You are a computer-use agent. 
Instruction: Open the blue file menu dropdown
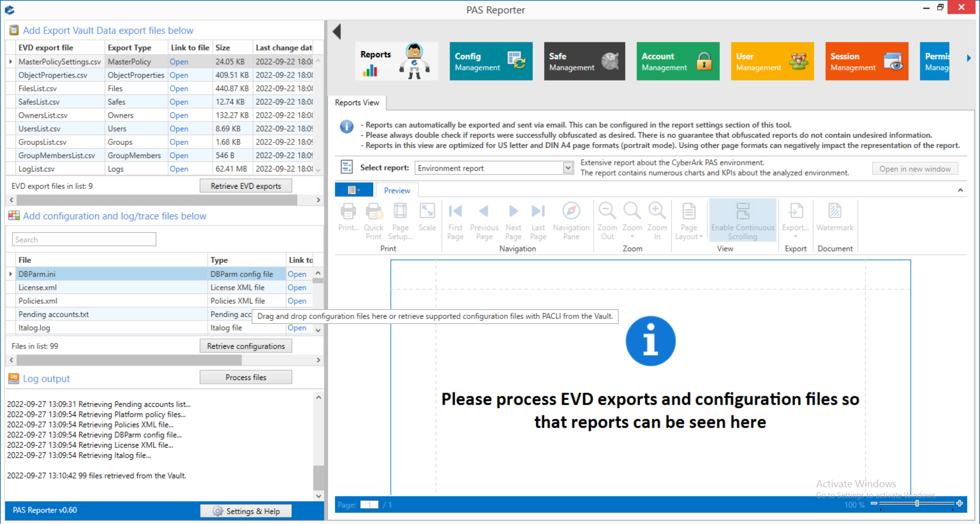click(355, 190)
